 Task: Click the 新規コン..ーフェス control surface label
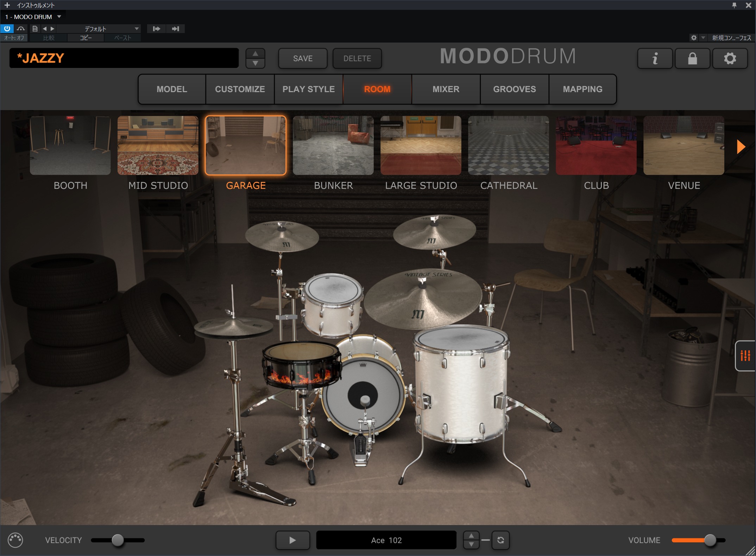(x=731, y=38)
